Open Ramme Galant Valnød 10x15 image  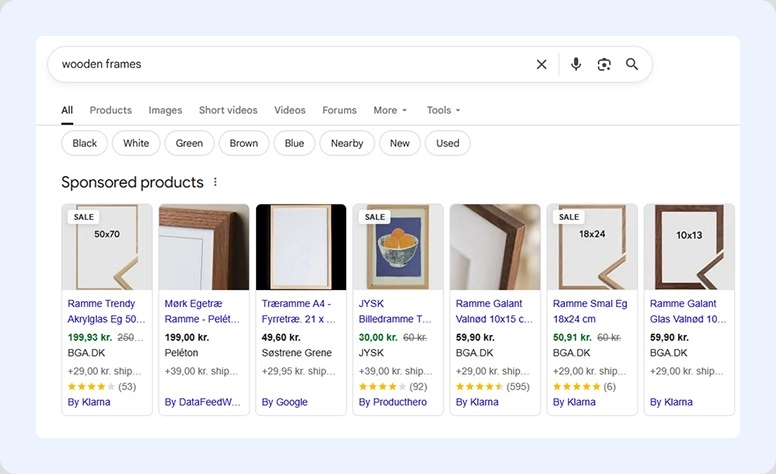point(495,247)
